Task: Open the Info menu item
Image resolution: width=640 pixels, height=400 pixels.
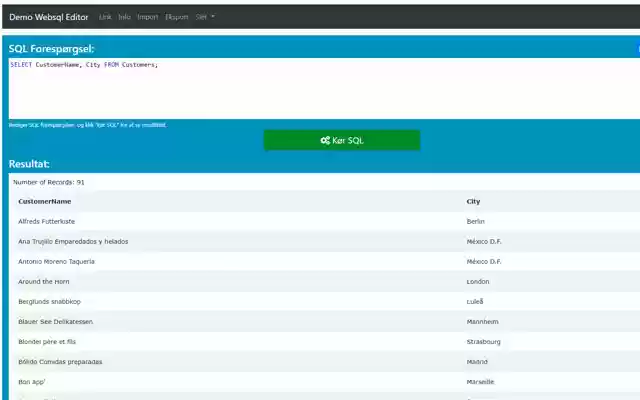Action: (124, 17)
